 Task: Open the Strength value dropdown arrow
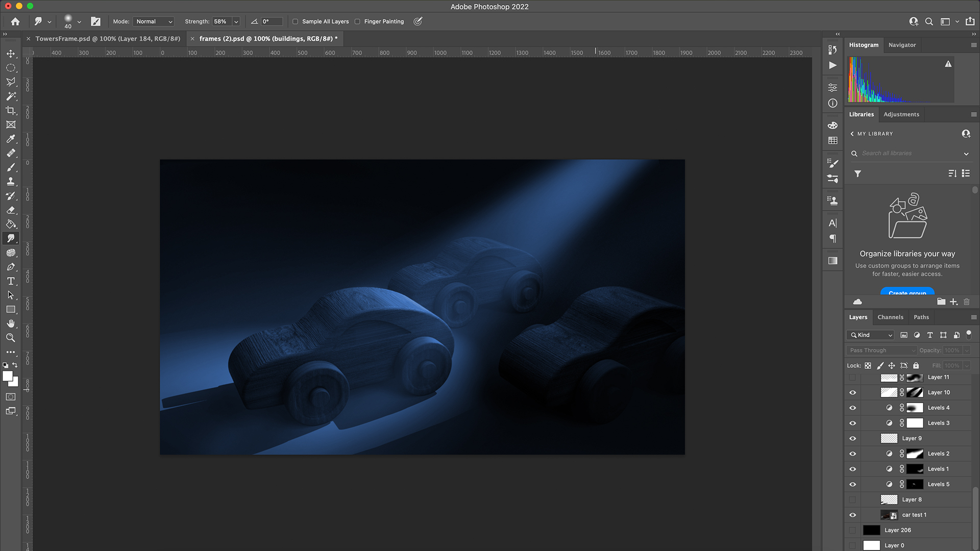click(x=236, y=21)
